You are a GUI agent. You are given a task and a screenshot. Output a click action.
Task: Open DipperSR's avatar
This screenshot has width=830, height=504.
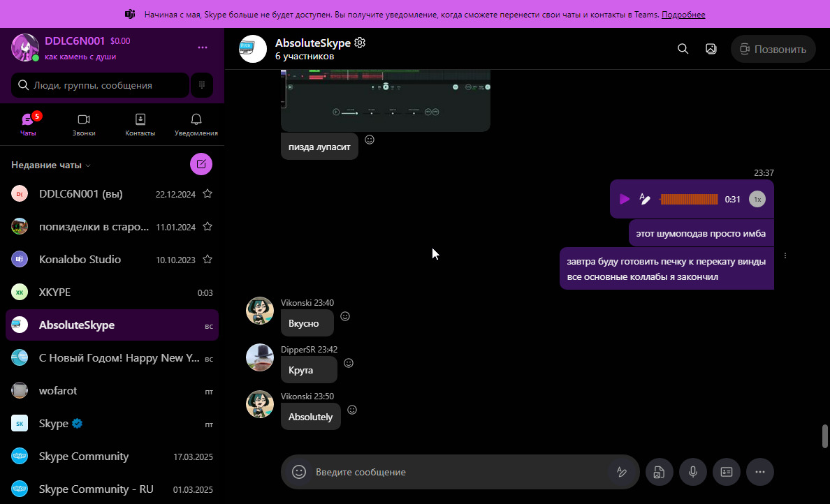pyautogui.click(x=260, y=357)
